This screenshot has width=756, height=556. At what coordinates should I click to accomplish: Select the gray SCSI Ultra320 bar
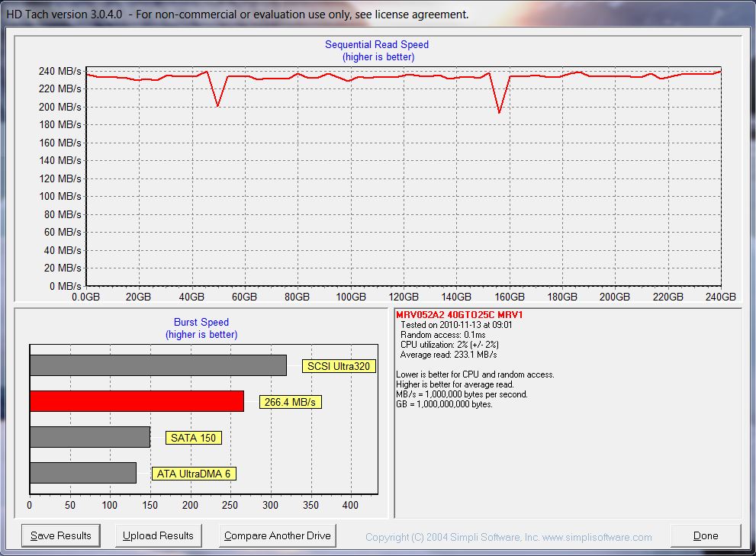point(158,365)
